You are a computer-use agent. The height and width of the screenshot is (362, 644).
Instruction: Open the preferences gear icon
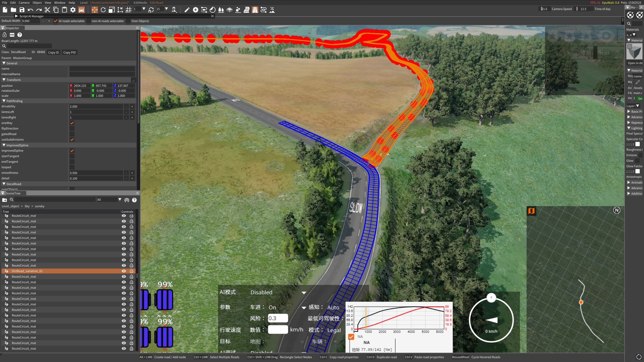pos(73,10)
